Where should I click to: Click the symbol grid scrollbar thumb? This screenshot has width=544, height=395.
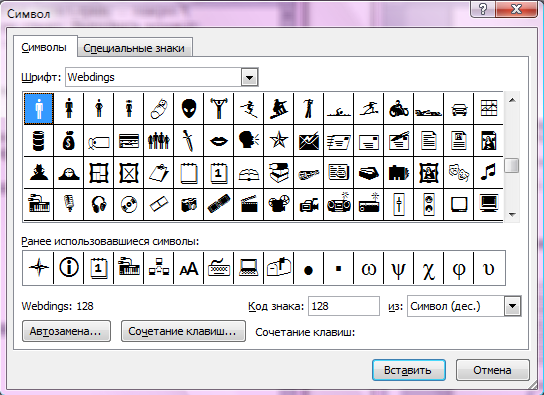(512, 165)
